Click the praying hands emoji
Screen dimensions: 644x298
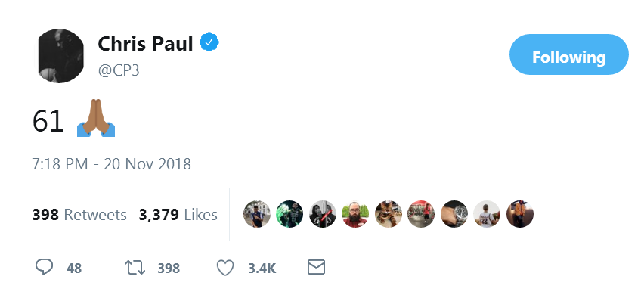96,118
